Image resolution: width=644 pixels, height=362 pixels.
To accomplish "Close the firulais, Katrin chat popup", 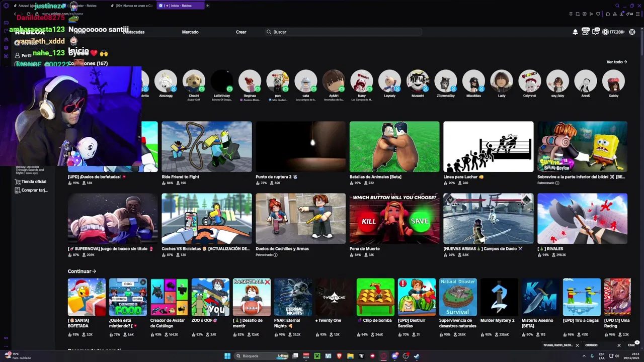I will [577, 345].
